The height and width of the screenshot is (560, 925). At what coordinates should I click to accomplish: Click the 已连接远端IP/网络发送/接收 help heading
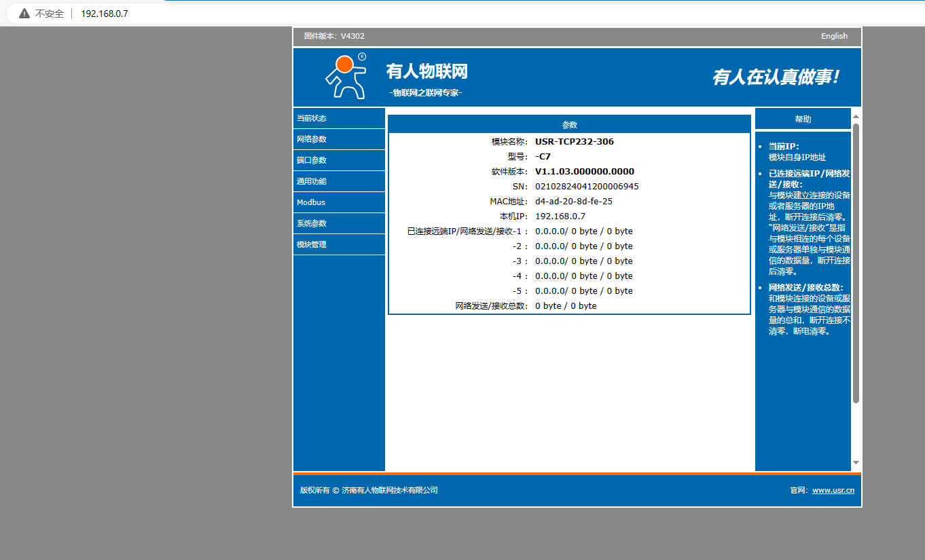point(810,179)
